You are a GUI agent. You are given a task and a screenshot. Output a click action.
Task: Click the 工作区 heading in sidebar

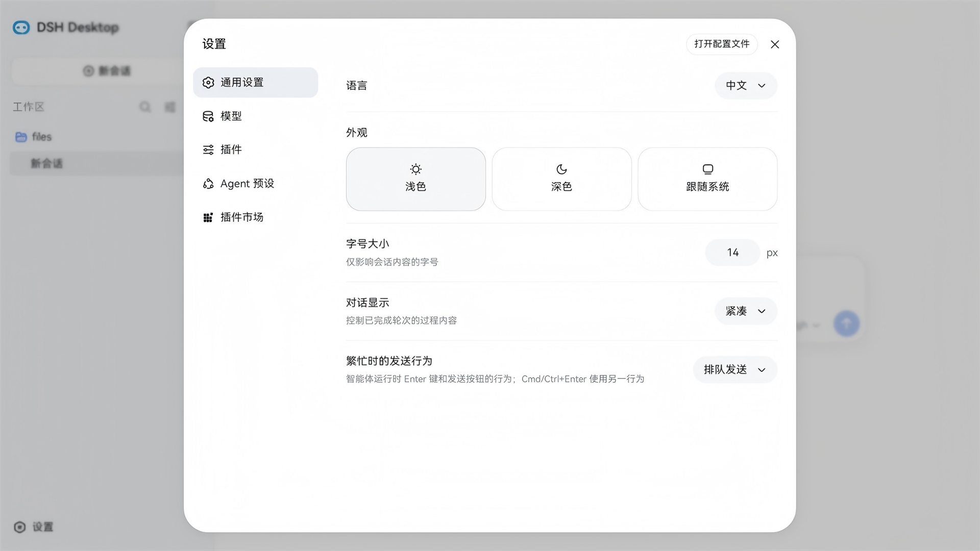click(x=29, y=107)
